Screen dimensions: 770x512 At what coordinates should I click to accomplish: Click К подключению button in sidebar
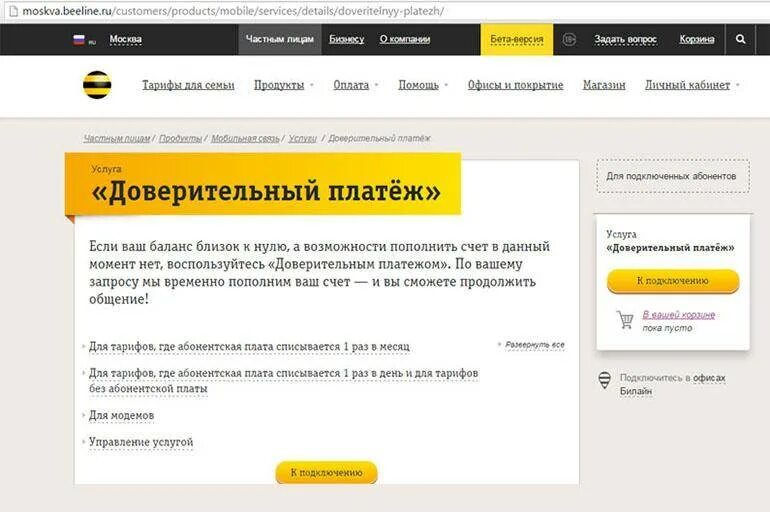click(673, 281)
